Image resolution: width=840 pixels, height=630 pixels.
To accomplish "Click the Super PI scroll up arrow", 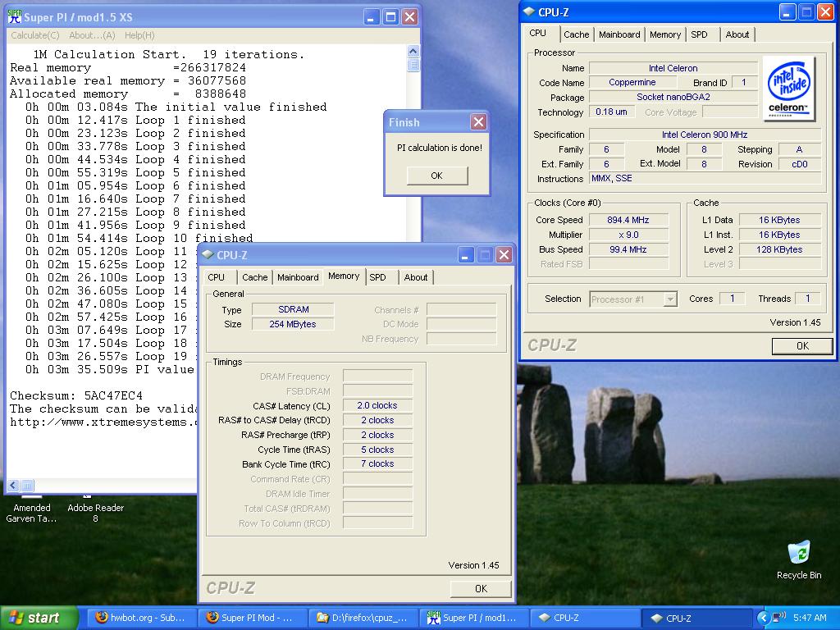I will coord(413,52).
